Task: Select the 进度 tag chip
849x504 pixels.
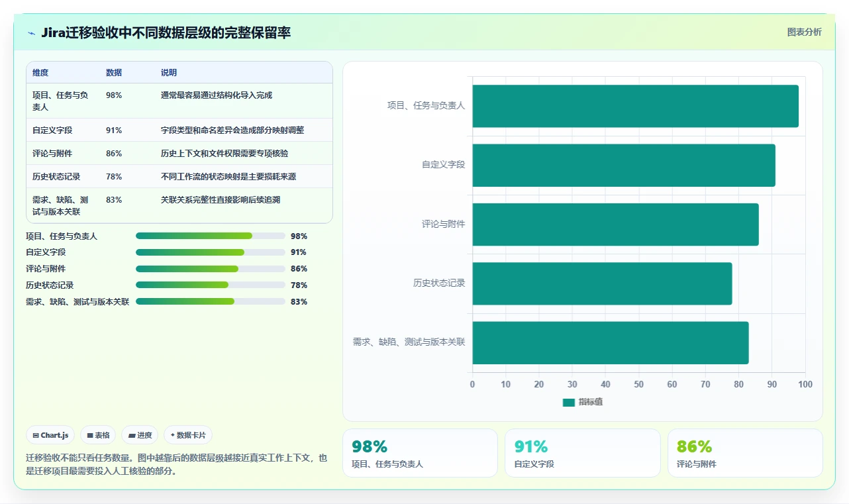Action: point(140,435)
